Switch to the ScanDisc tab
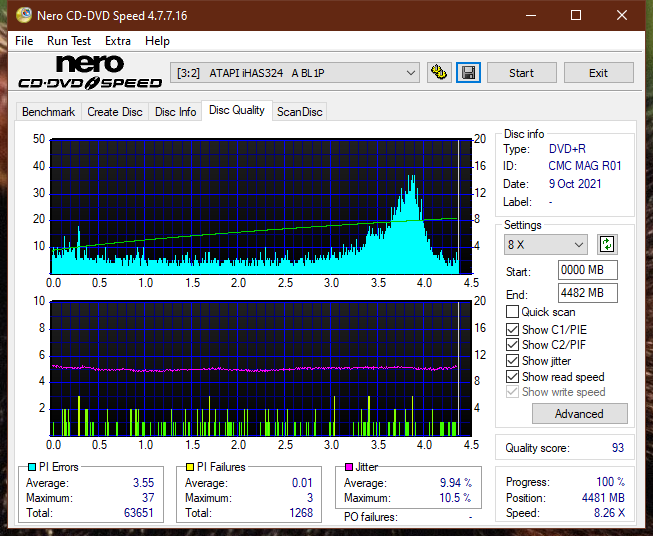The width and height of the screenshot is (653, 536). click(x=299, y=112)
